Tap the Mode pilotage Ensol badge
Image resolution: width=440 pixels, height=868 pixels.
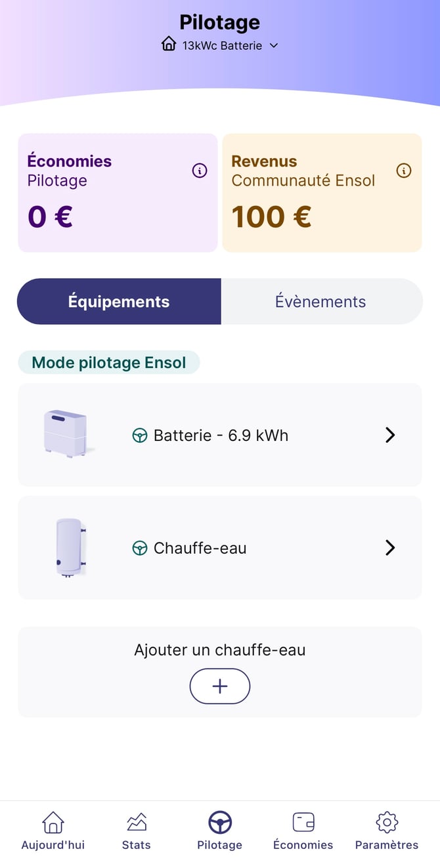point(109,363)
